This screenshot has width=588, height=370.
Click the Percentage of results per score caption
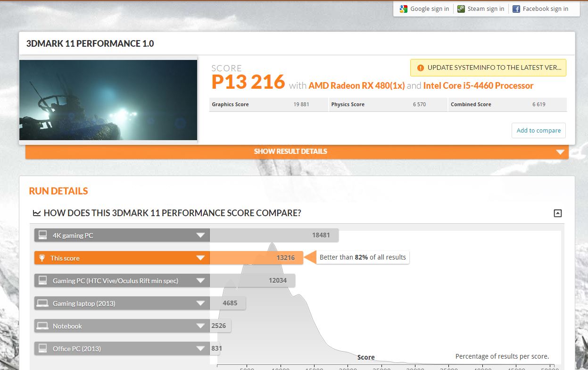click(x=502, y=356)
